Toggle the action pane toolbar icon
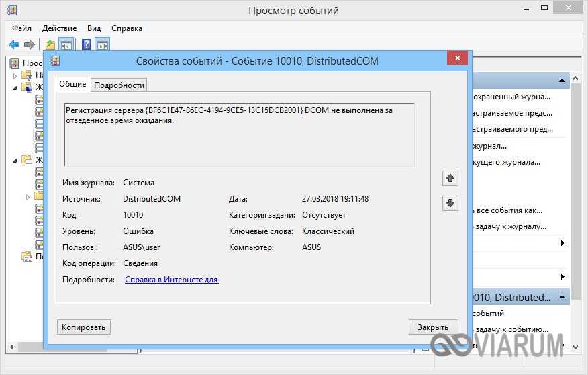This screenshot has width=588, height=375. pos(102,45)
